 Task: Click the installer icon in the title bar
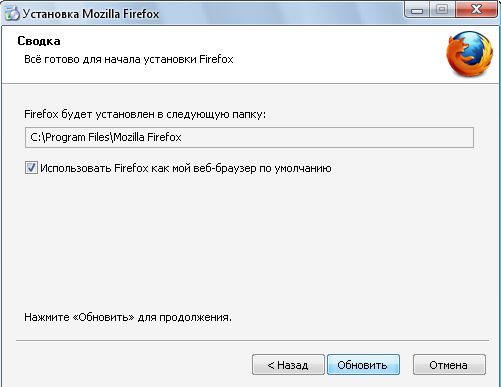[12, 13]
